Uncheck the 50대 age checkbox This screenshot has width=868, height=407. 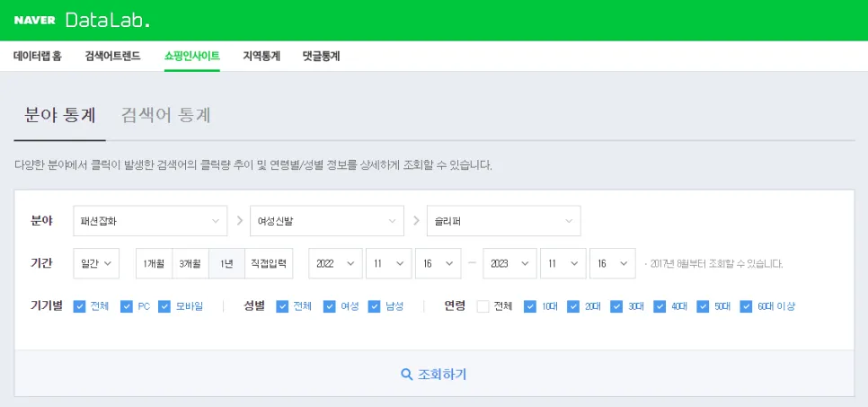(703, 306)
